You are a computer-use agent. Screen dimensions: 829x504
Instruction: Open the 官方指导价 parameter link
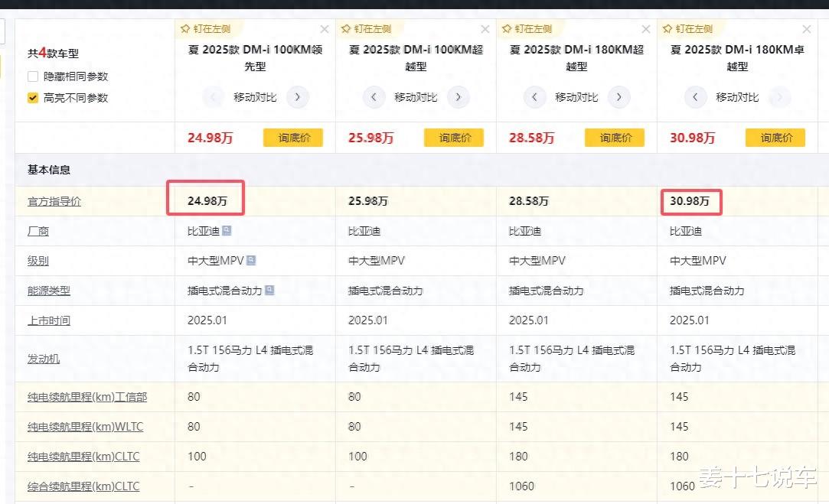pos(54,201)
